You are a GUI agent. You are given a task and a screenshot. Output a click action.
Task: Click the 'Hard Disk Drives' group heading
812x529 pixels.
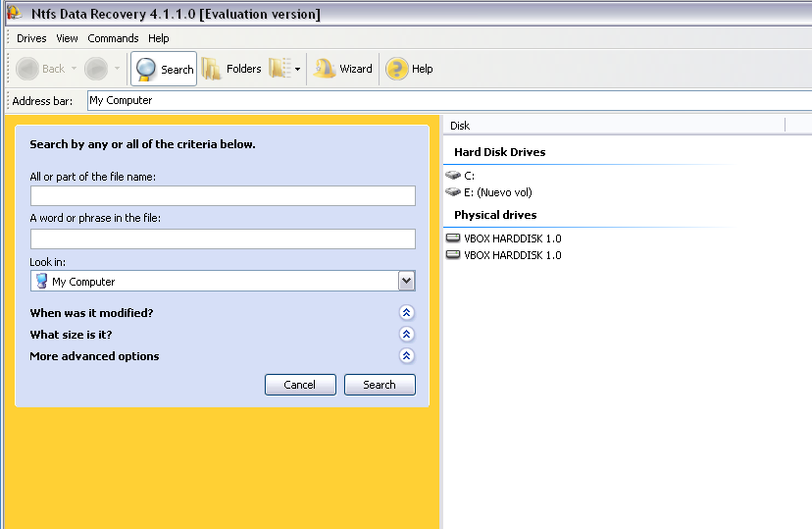tap(500, 152)
